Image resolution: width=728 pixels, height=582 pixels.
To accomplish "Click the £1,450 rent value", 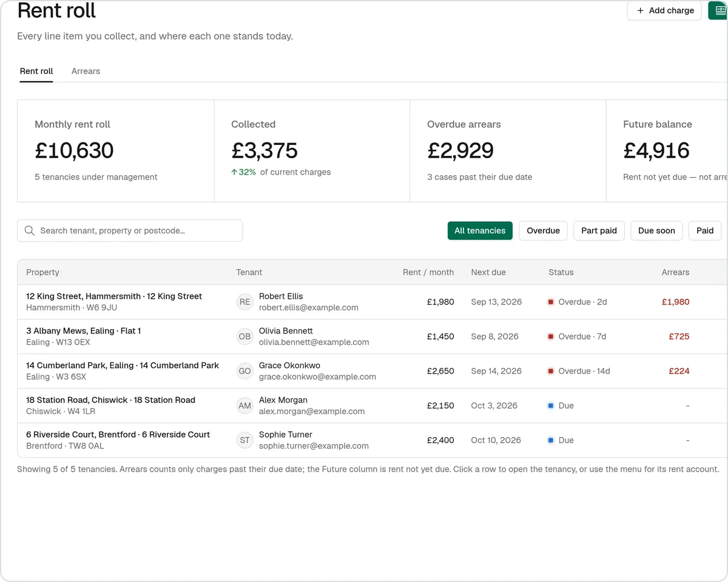I will [440, 336].
